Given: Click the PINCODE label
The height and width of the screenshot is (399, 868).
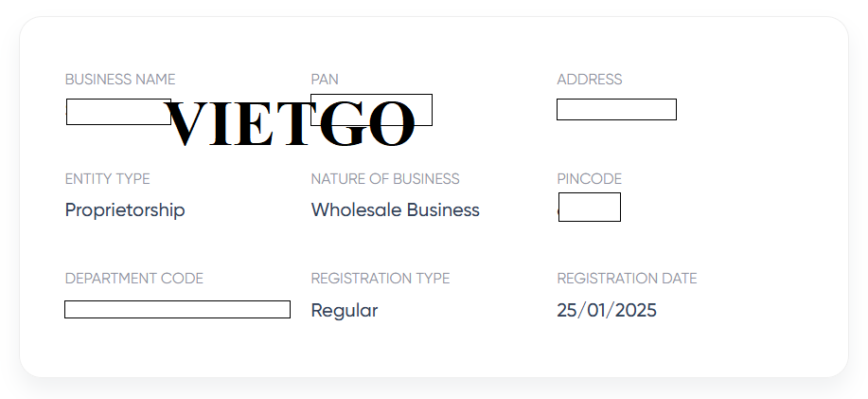Looking at the screenshot, I should click(590, 179).
